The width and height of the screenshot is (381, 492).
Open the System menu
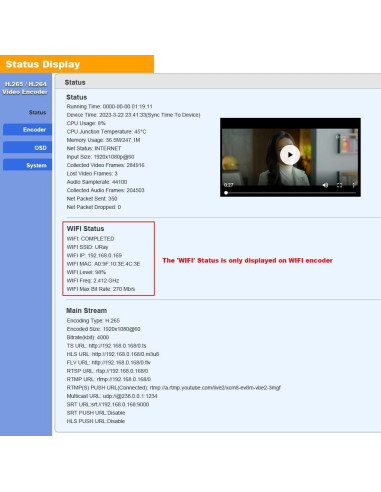click(x=27, y=165)
